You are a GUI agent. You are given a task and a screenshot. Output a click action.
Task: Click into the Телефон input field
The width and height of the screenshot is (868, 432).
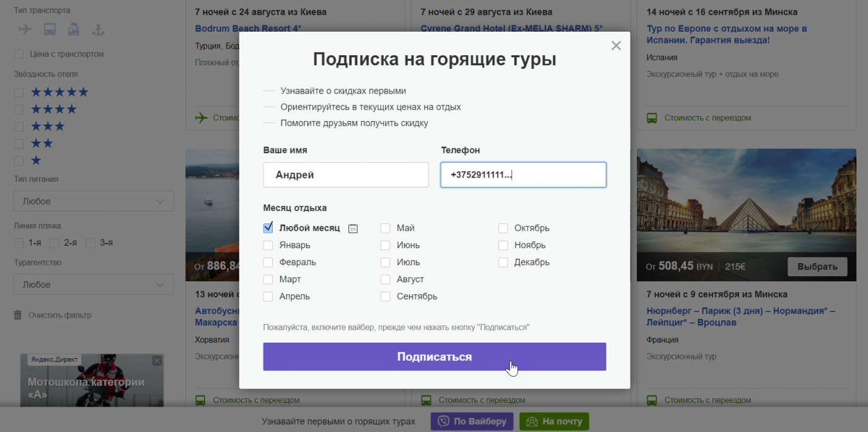523,175
